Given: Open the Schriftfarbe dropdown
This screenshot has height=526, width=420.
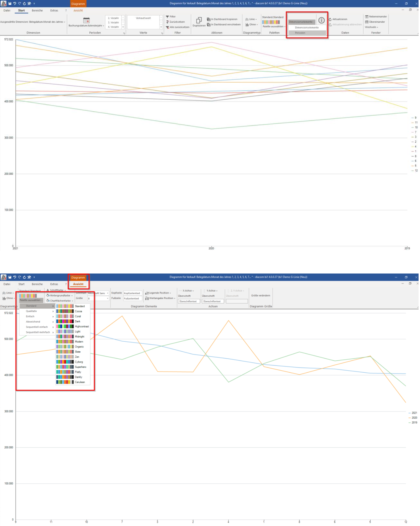Looking at the screenshot, I should tap(56, 291).
